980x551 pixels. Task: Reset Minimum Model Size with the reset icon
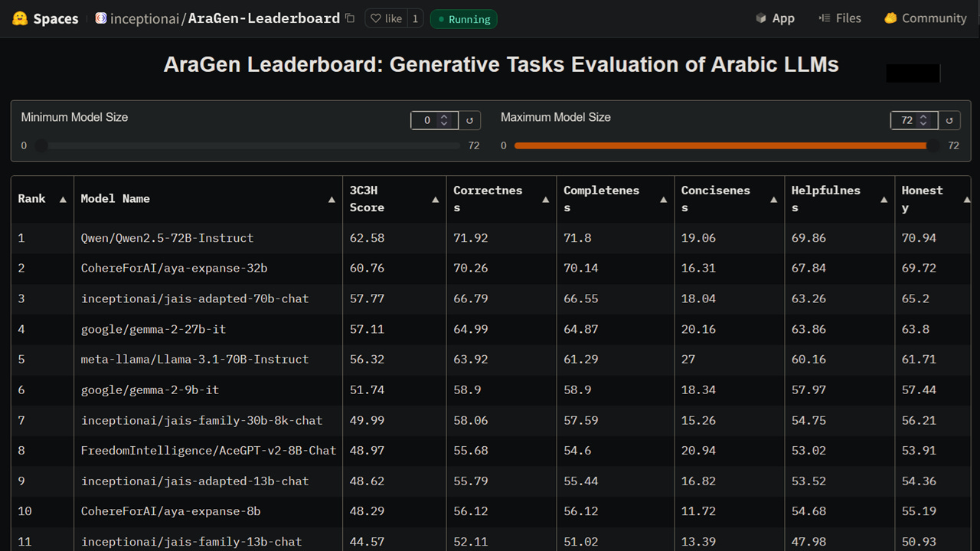[469, 120]
